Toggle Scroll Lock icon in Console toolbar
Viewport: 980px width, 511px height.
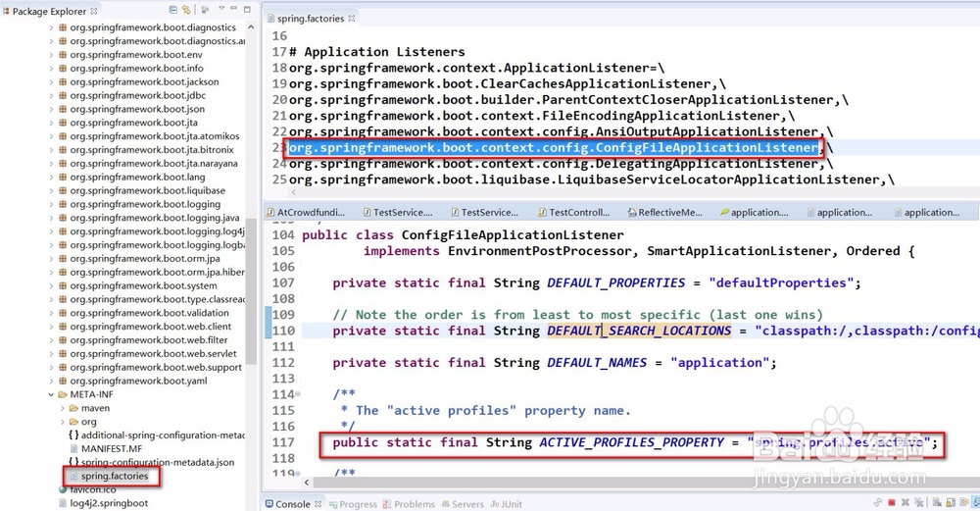[x=950, y=502]
